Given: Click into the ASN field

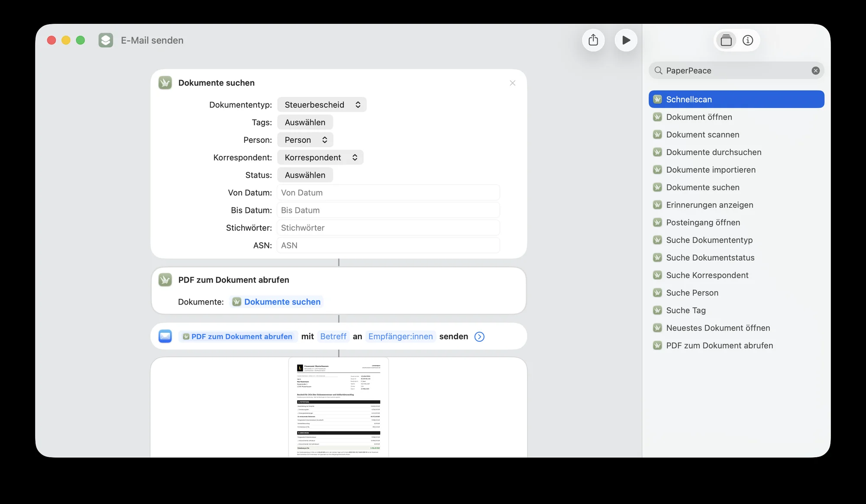Looking at the screenshot, I should click(388, 245).
